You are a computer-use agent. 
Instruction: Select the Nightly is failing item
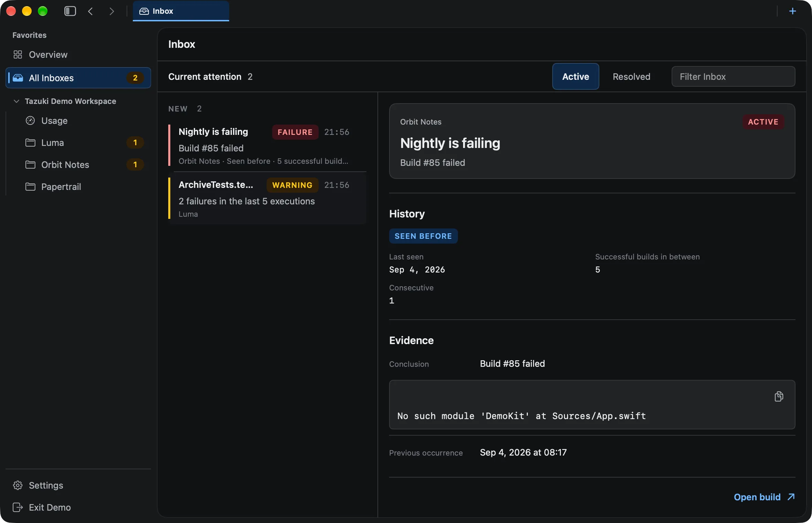[x=267, y=145]
